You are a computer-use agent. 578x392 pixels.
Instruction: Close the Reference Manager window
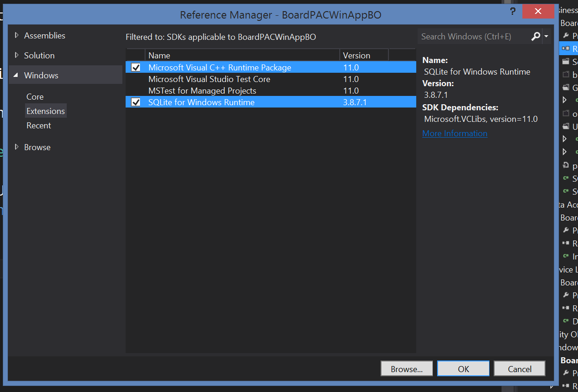(x=538, y=11)
